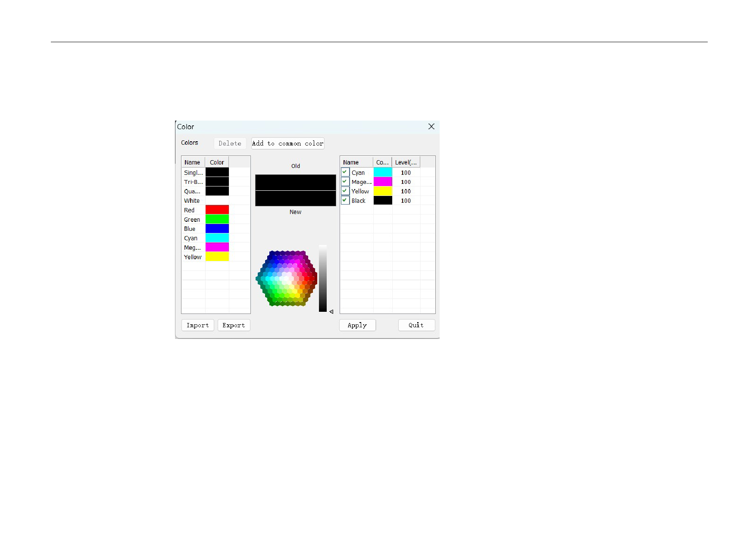Click the Apply button
756x534 pixels.
click(x=357, y=325)
